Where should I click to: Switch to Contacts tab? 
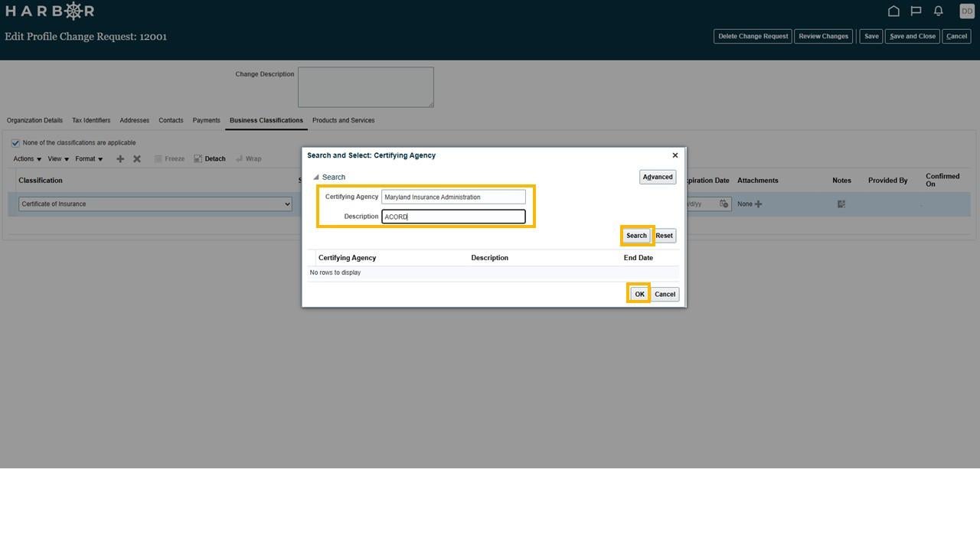[x=171, y=121]
